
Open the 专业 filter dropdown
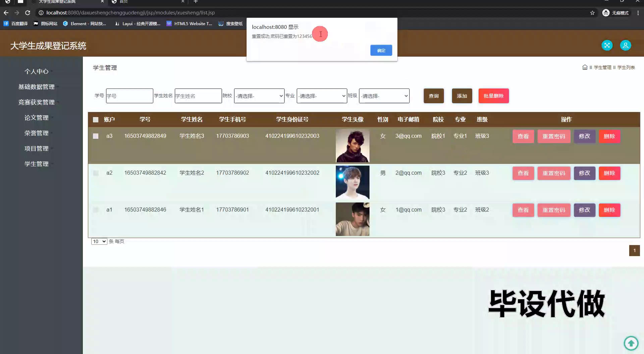[x=322, y=96]
